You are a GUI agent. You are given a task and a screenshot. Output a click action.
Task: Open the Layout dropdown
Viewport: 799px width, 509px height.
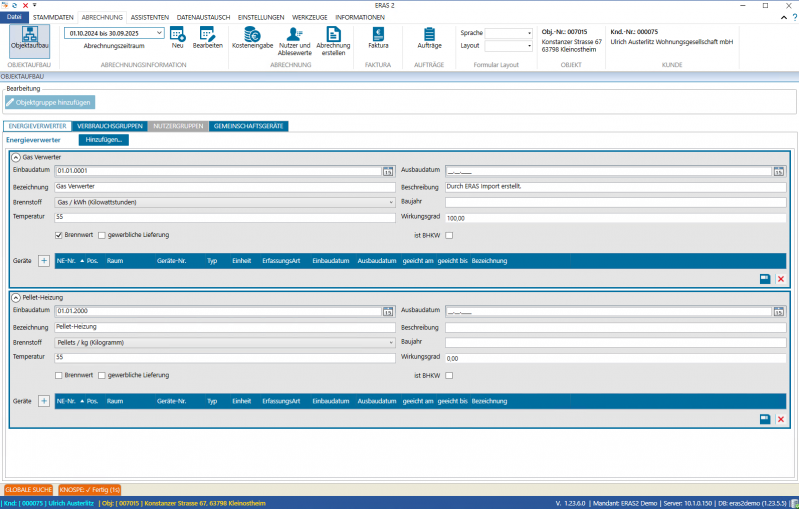pos(529,46)
